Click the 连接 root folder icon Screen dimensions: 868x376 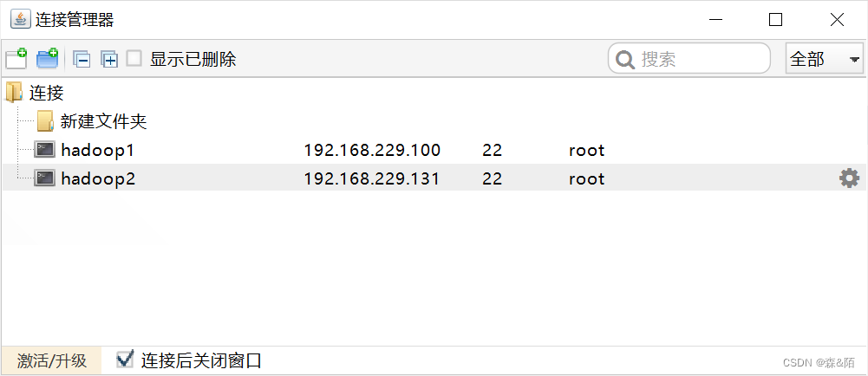(15, 92)
